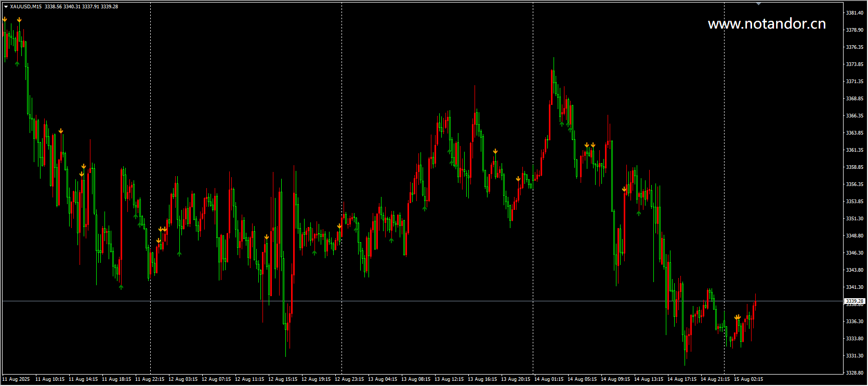Select the XAUUSD,M15 chart title text
868x386 pixels.
click(25, 7)
